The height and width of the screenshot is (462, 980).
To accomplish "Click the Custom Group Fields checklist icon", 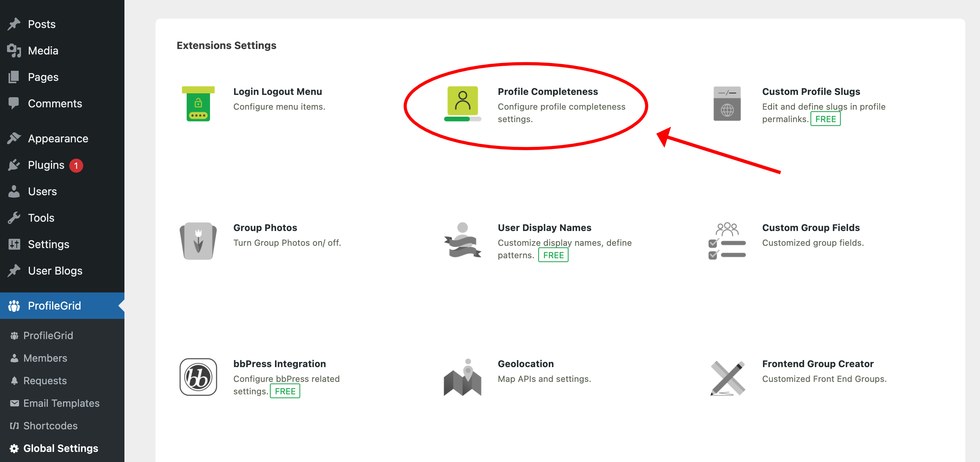I will [x=727, y=241].
